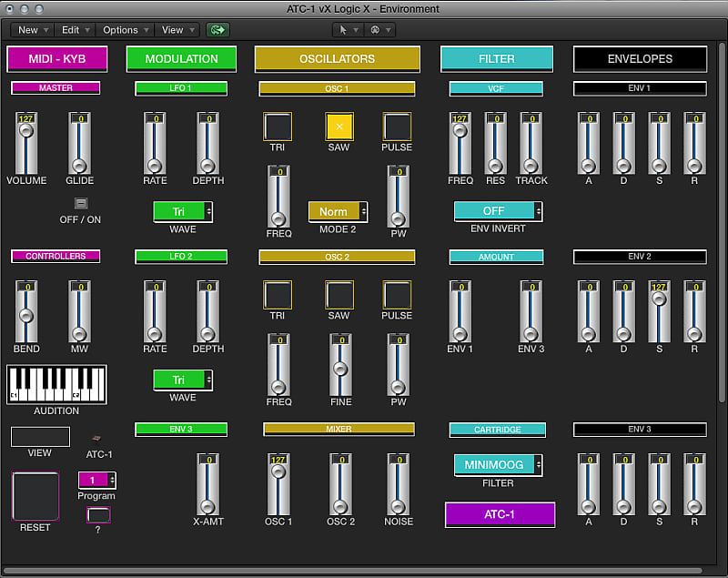Select the TRI waveform for OSC 1
Screen dimensions: 728x578
[x=278, y=128]
